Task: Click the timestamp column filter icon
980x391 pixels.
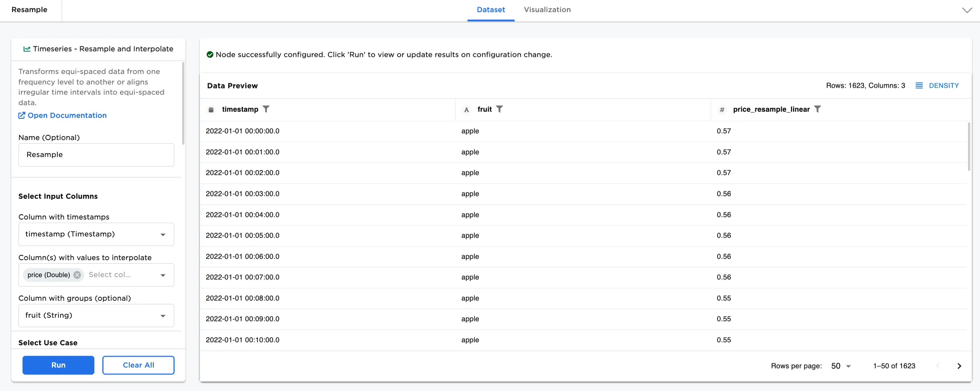Action: click(266, 109)
